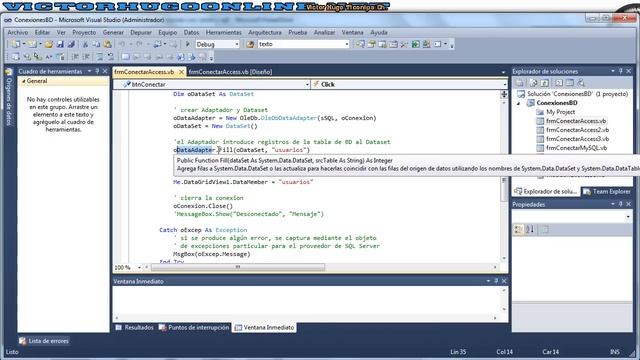Click the Solution Explorer toolbar icon after texto box
Viewport: 640px width, 360px height.
point(360,44)
